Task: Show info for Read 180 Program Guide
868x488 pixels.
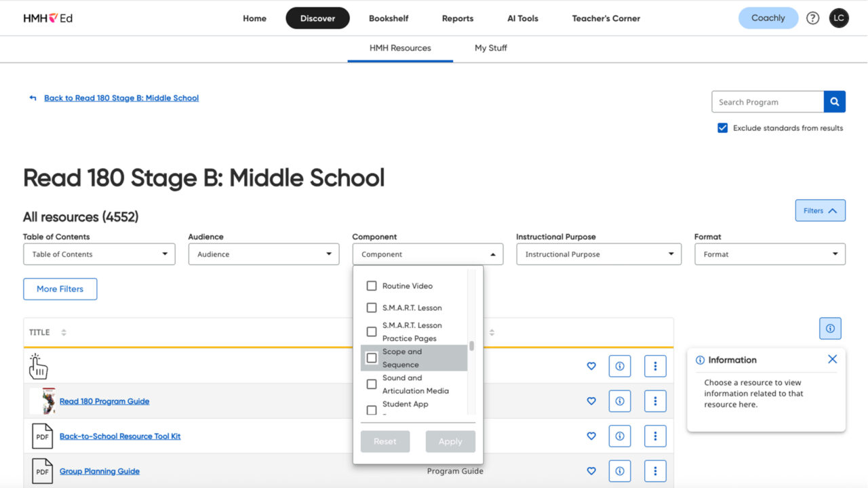Action: point(620,401)
